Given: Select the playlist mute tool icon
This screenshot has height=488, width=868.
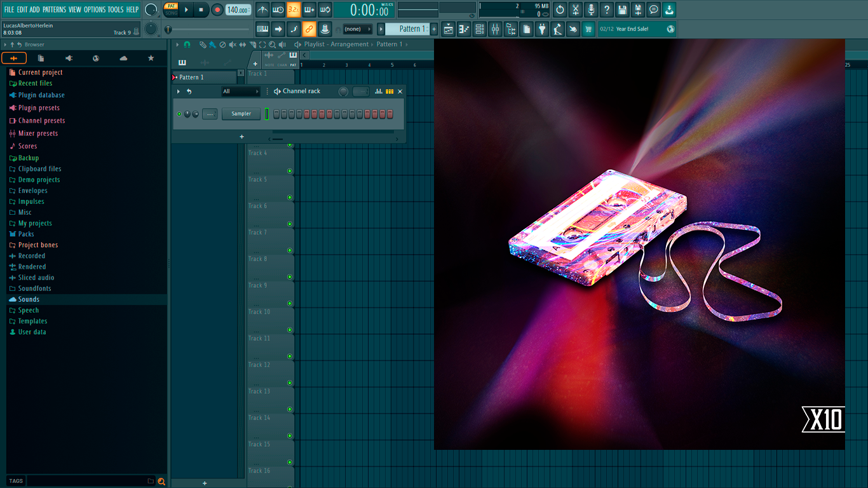Looking at the screenshot, I should [x=233, y=44].
